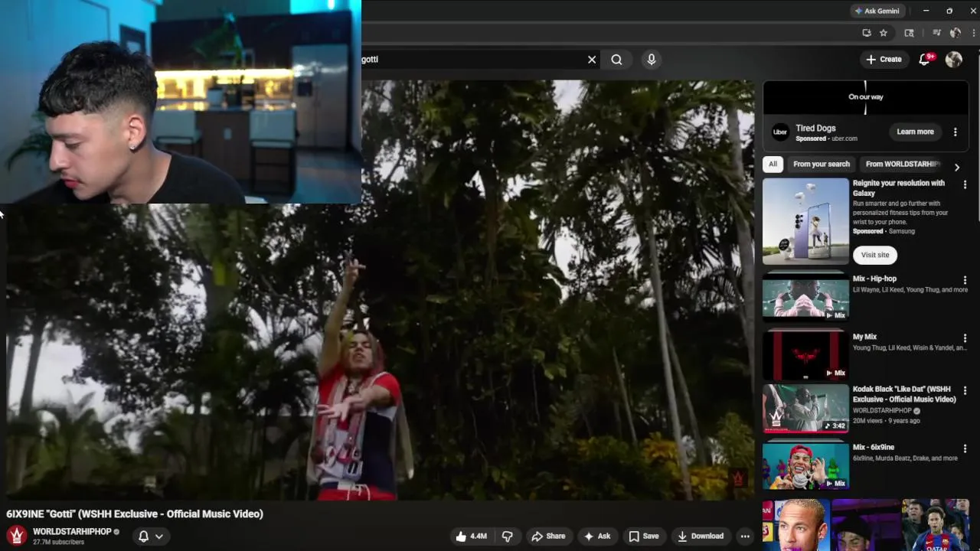Open options for Mix - Hip-hop
980x551 pixels.
tap(965, 280)
